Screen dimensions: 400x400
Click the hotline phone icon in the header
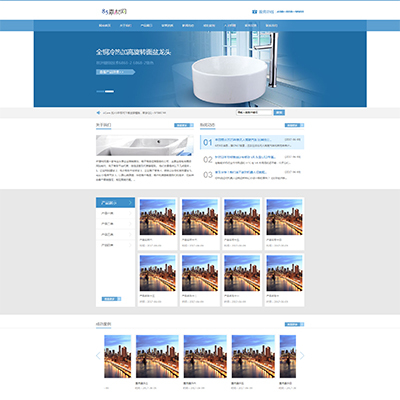pyautogui.click(x=254, y=12)
